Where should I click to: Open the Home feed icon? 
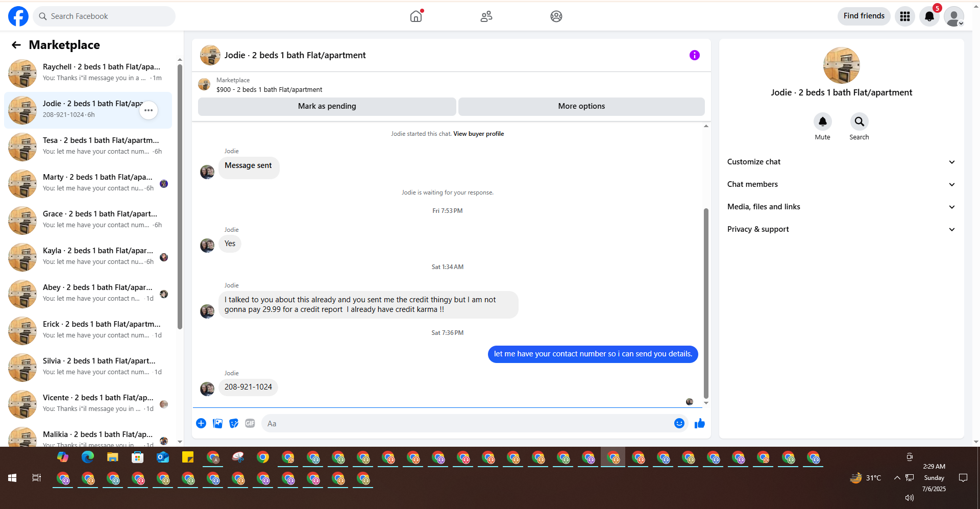pyautogui.click(x=416, y=16)
